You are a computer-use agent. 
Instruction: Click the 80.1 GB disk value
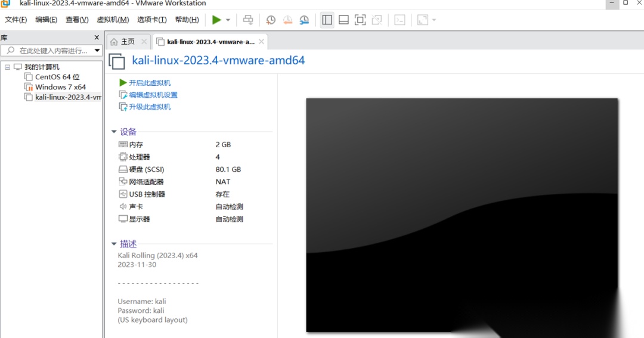[228, 169]
